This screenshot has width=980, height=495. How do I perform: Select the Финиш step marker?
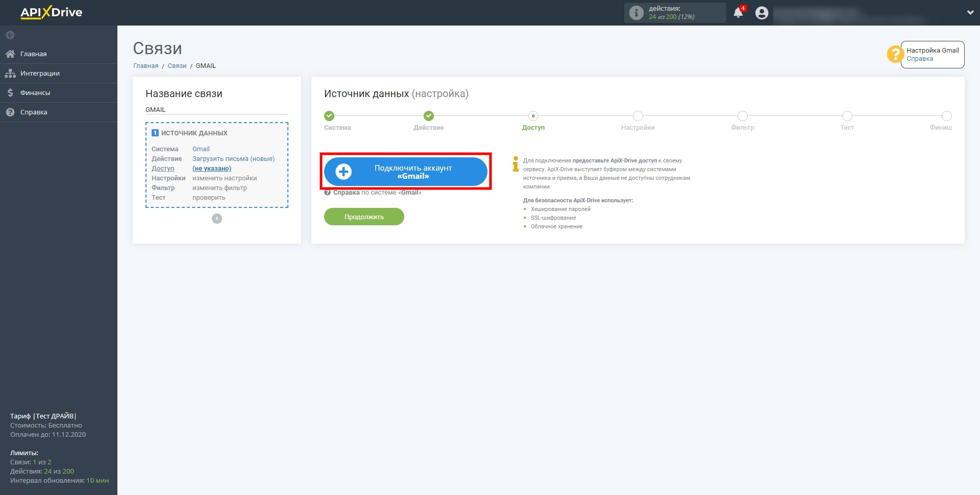pos(947,116)
